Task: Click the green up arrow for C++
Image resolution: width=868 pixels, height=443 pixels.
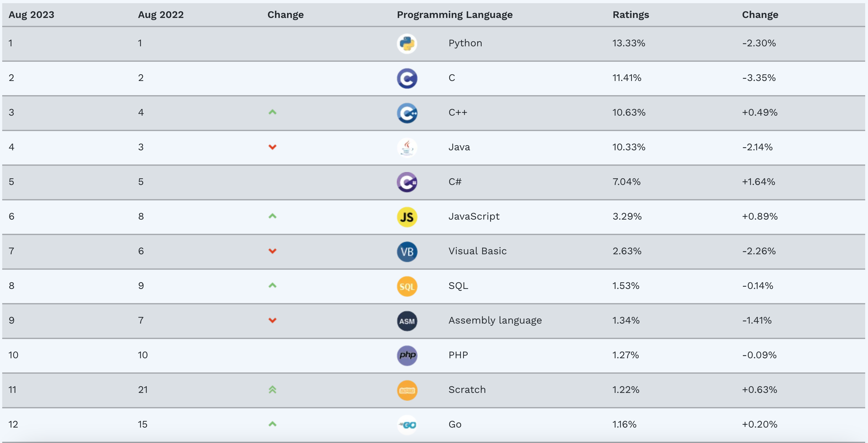Action: coord(272,112)
